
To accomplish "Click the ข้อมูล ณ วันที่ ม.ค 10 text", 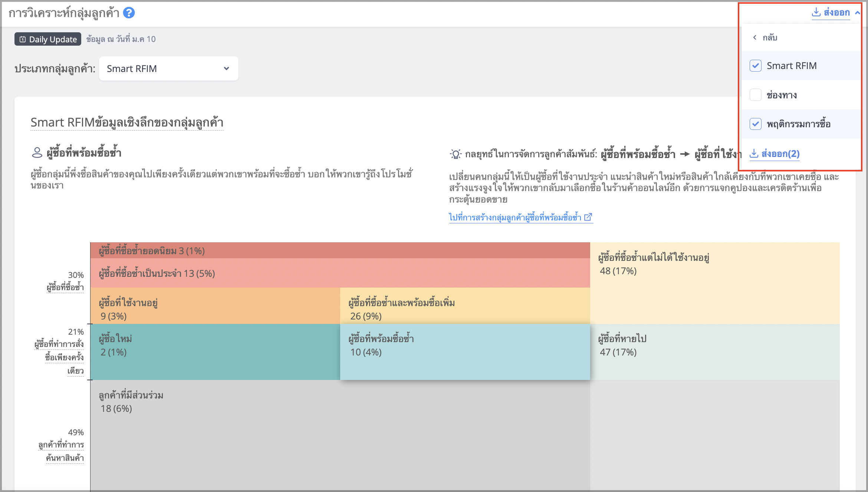I will pos(121,39).
